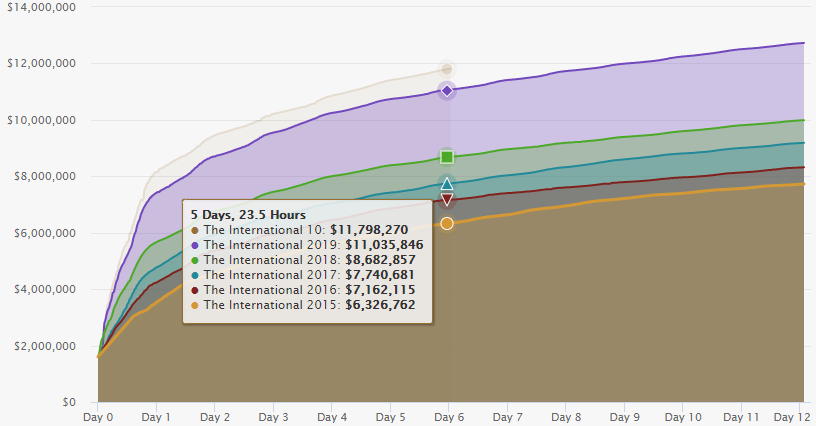The height and width of the screenshot is (426, 816).
Task: Click the Day 0 x-axis label
Action: (x=98, y=417)
